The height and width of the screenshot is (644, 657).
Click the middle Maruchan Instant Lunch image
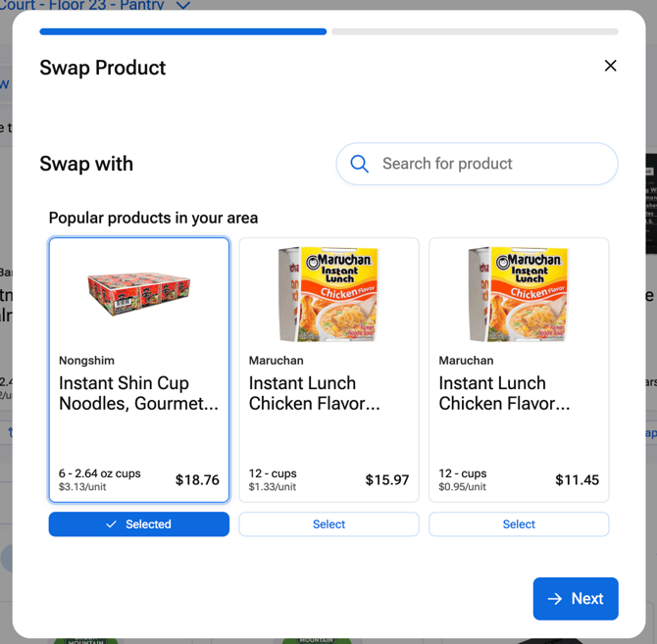328,293
